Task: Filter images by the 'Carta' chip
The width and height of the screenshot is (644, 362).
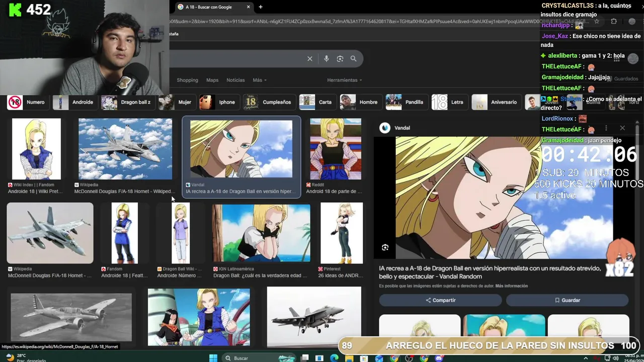Action: click(x=317, y=102)
